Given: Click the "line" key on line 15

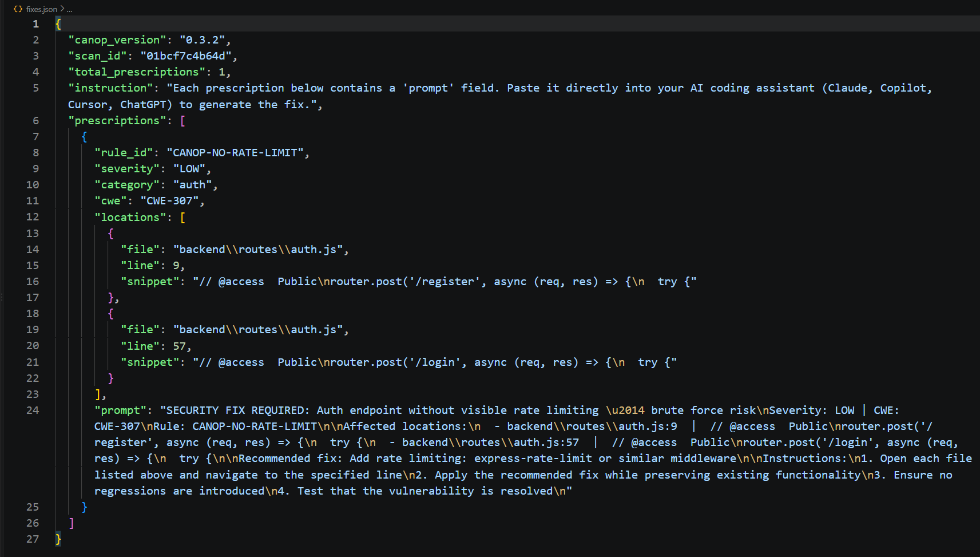Looking at the screenshot, I should pyautogui.click(x=140, y=266).
